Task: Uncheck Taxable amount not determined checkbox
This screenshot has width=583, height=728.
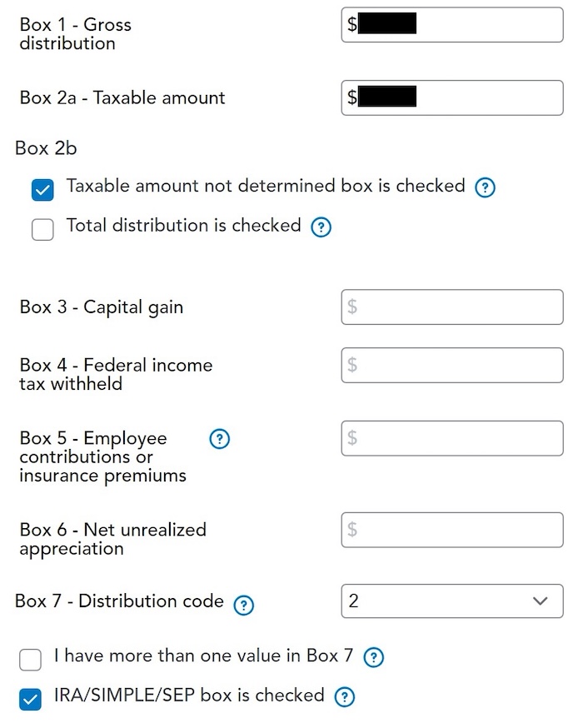Action: pos(42,190)
